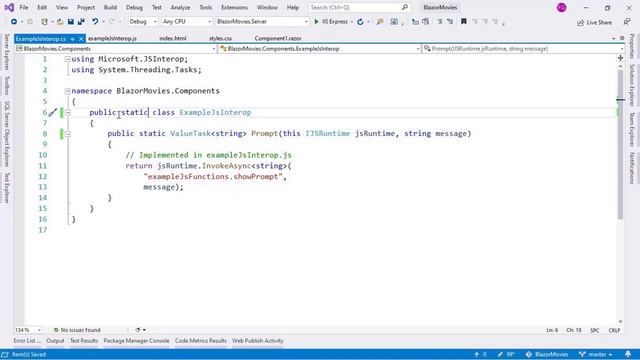
Task: Click the Visual Studio logo icon
Action: click(9, 7)
